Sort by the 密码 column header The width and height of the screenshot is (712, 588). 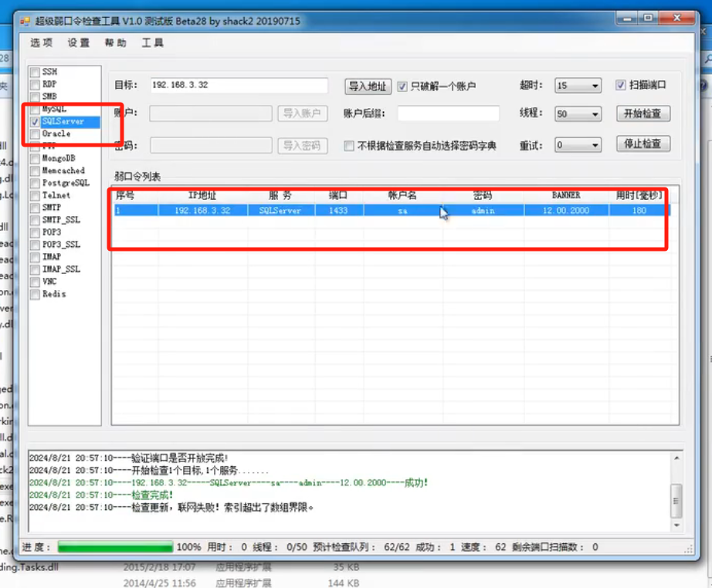coord(483,195)
